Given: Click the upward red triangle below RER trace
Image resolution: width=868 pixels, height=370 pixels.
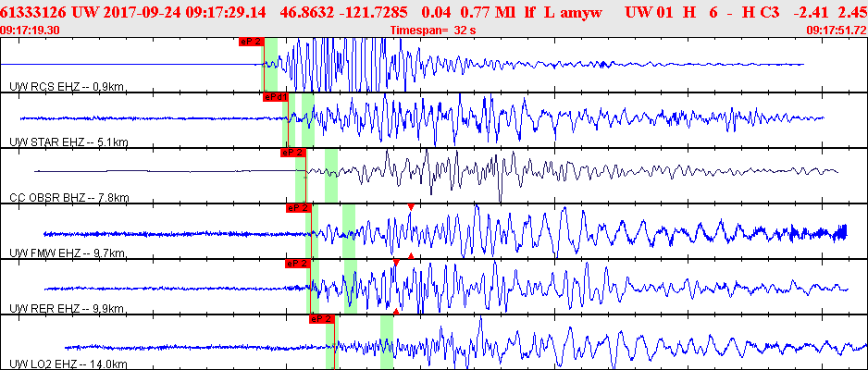Looking at the screenshot, I should 396,312.
